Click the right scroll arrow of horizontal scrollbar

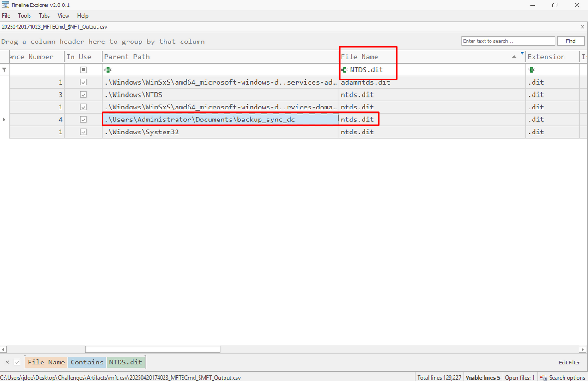tap(583, 349)
